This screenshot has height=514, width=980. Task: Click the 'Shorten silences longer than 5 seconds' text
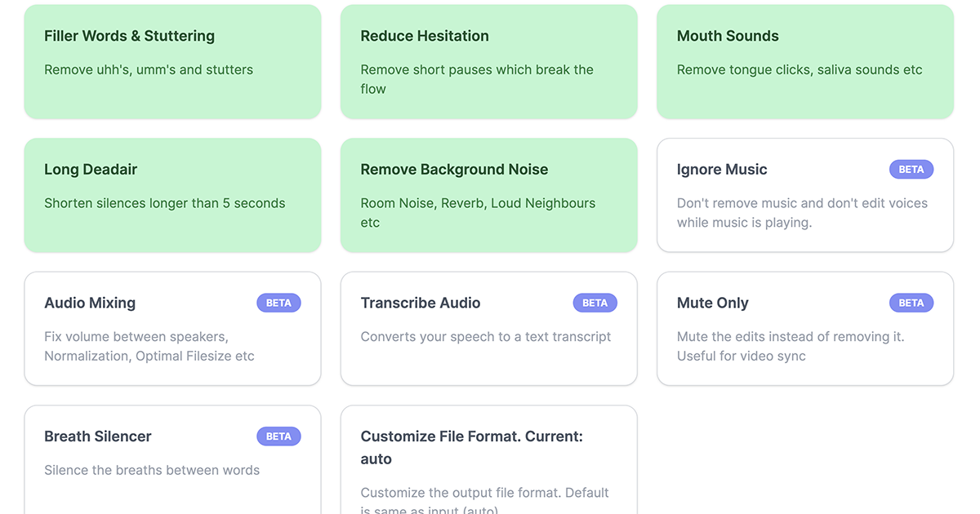pos(164,202)
